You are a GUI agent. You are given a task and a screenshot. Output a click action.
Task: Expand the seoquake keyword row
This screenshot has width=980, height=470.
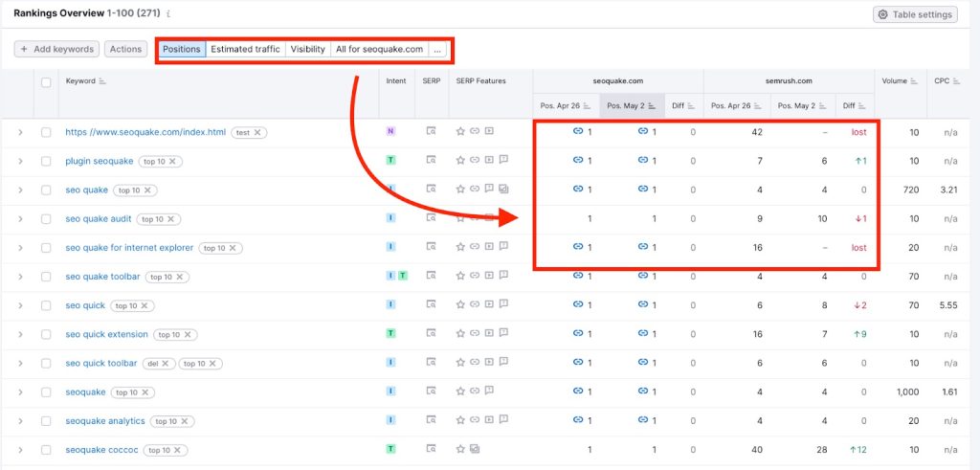click(x=20, y=392)
